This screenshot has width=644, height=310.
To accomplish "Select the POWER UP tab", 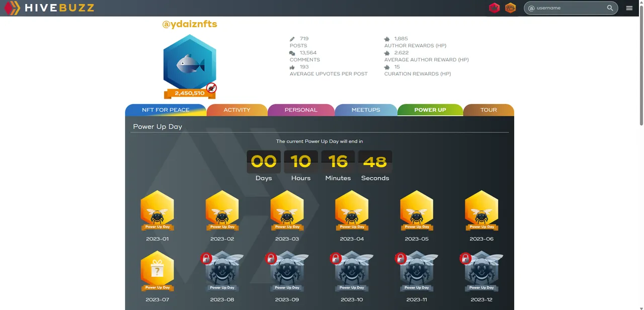I will [430, 110].
